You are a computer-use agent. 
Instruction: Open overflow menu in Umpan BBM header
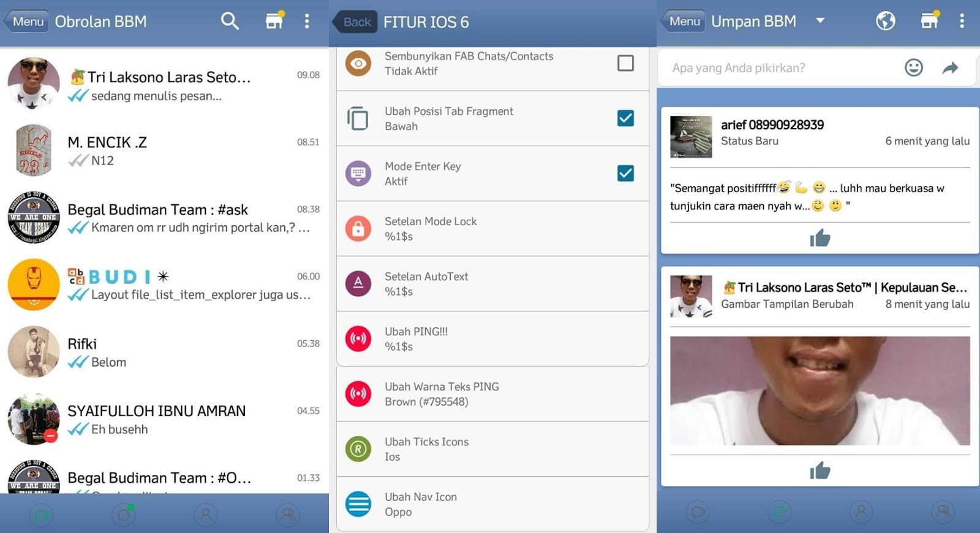click(x=962, y=21)
